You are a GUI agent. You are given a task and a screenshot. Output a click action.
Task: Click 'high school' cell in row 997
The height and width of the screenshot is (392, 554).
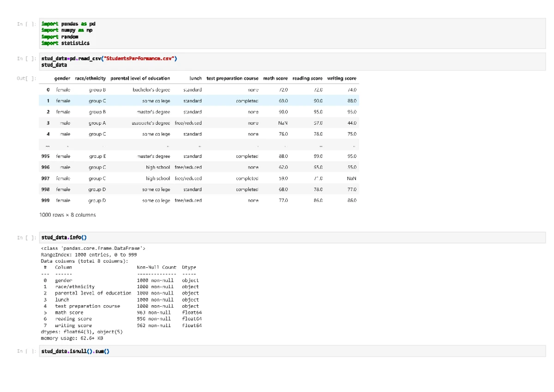(x=158, y=178)
